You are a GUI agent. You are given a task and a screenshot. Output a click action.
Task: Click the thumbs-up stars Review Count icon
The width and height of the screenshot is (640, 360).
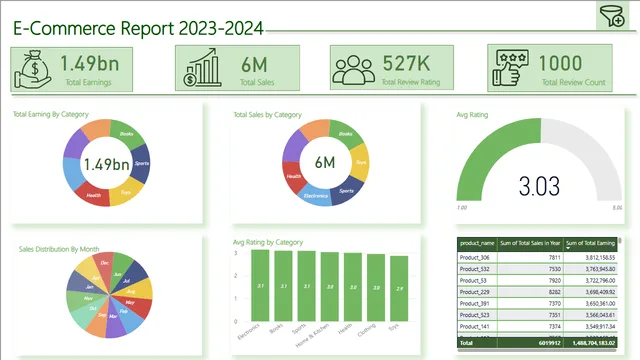[510, 68]
